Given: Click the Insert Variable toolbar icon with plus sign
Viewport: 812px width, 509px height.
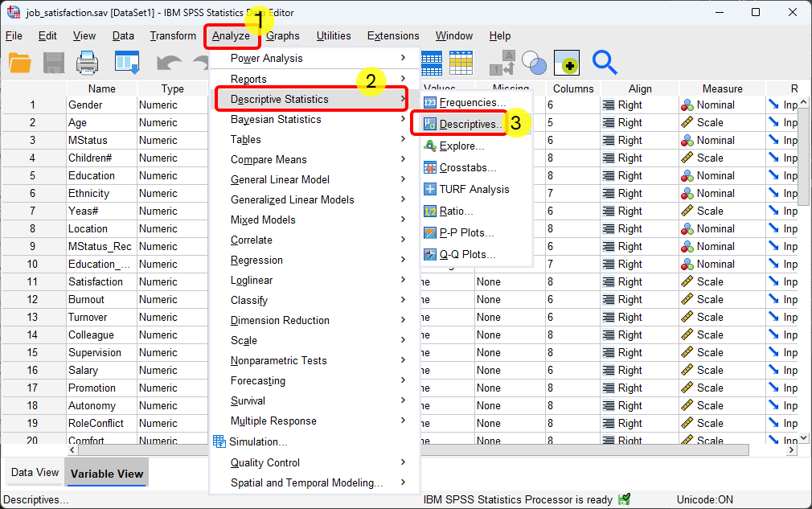Looking at the screenshot, I should [566, 63].
